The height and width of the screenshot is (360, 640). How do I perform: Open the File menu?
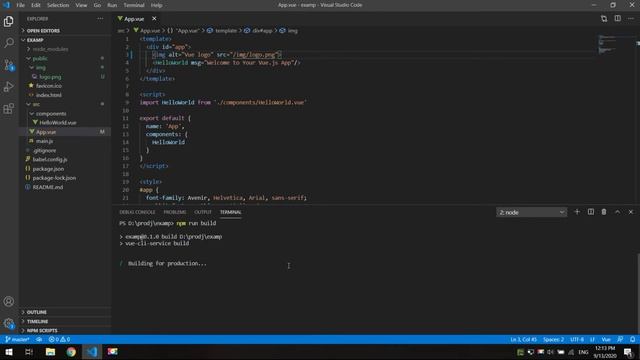click(20, 5)
